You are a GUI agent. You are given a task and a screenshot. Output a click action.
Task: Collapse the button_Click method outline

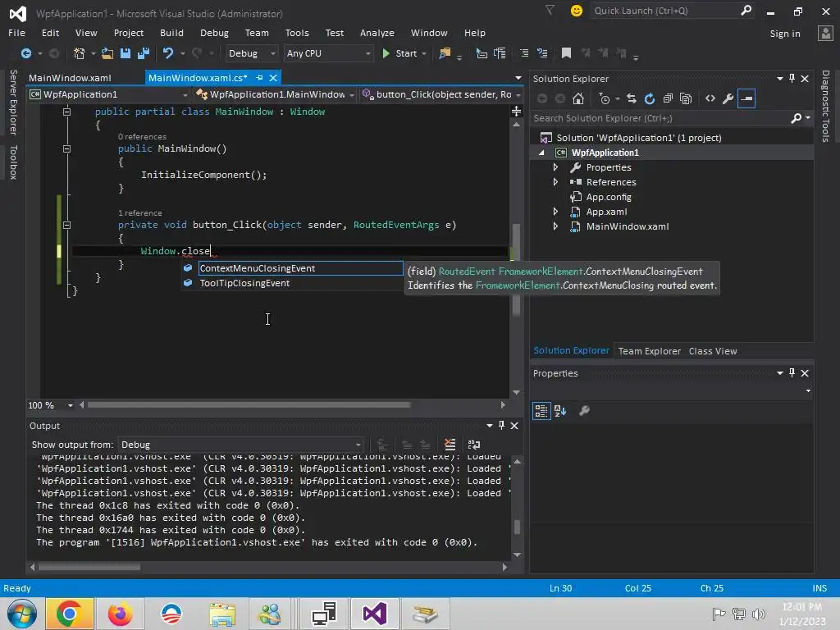(x=66, y=225)
